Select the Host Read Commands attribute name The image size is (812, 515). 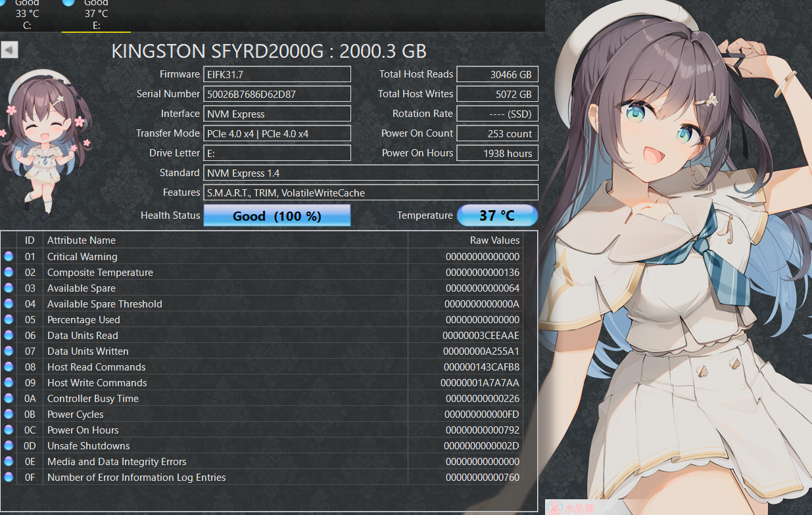pyautogui.click(x=97, y=367)
